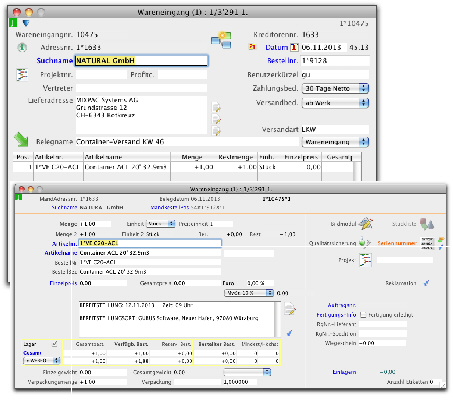Click the Einlagern link
Image resolution: width=453 pixels, height=401 pixels.
(344, 372)
